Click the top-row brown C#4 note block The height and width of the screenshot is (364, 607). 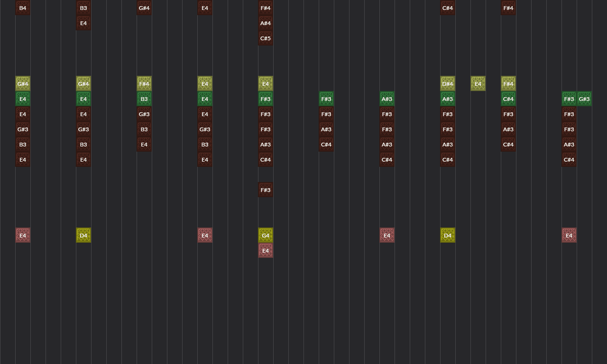[448, 8]
